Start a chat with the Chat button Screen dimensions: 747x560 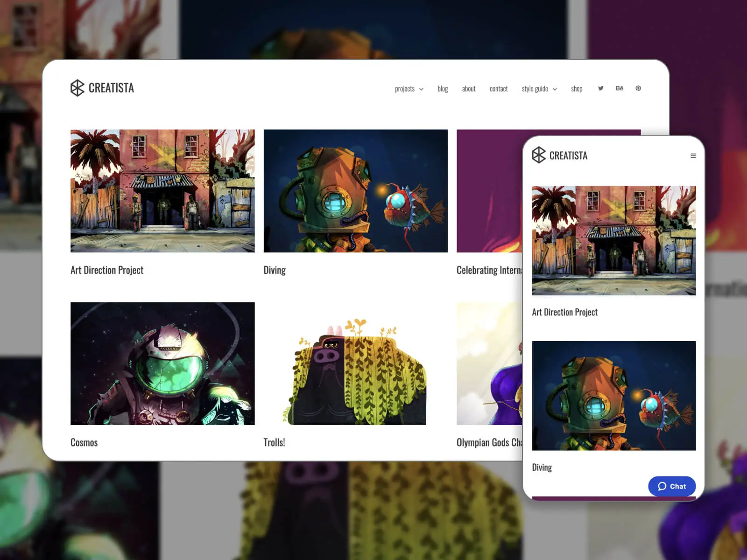click(672, 486)
